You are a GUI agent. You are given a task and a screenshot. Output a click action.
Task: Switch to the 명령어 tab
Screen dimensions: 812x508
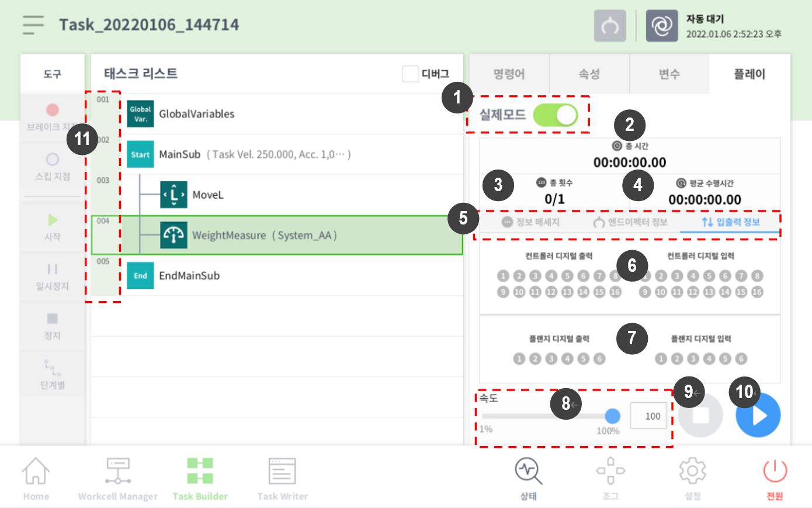(x=509, y=74)
